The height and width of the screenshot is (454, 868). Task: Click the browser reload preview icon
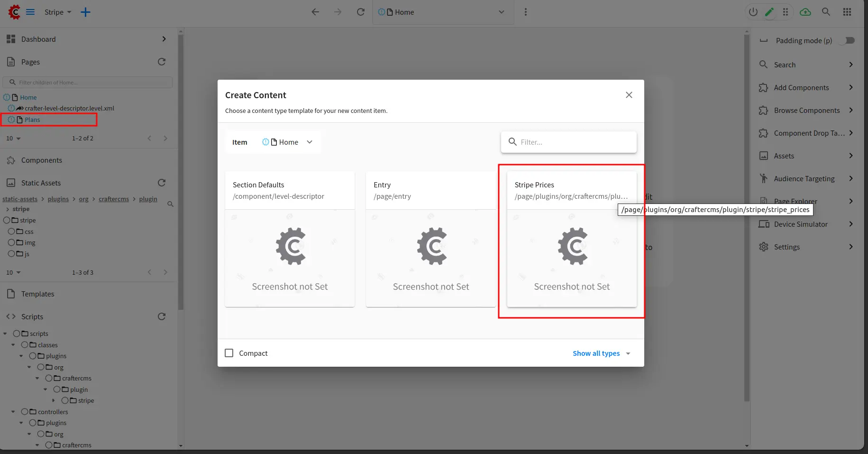click(x=361, y=12)
